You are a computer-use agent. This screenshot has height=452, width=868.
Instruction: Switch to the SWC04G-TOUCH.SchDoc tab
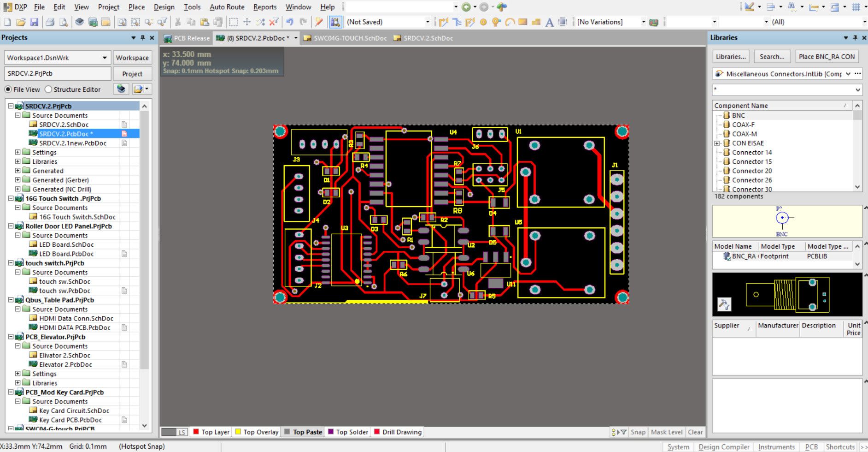click(x=350, y=38)
